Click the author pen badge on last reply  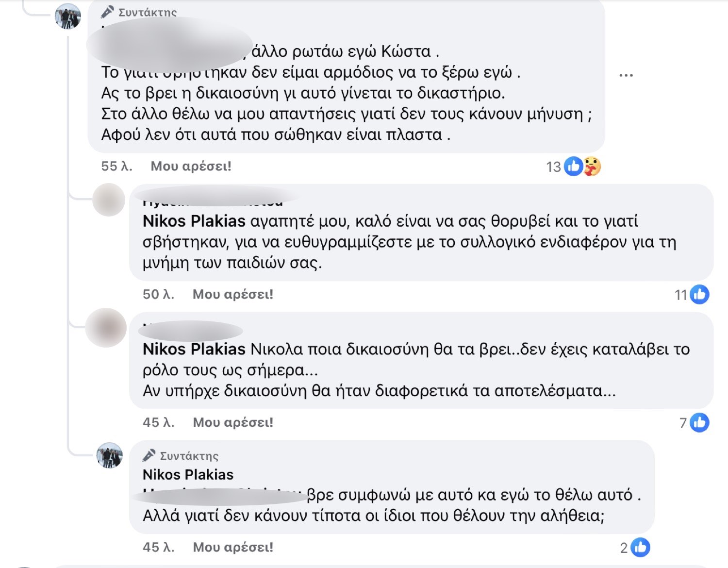pyautogui.click(x=149, y=455)
